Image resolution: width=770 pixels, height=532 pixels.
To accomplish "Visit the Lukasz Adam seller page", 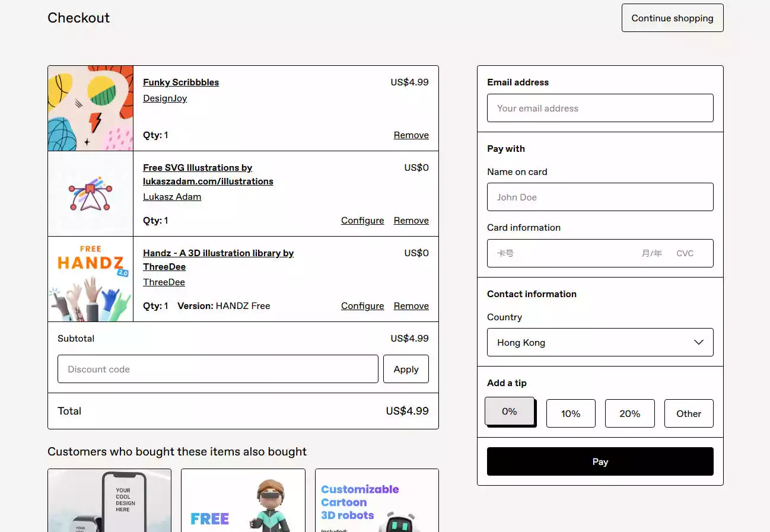I will click(172, 197).
